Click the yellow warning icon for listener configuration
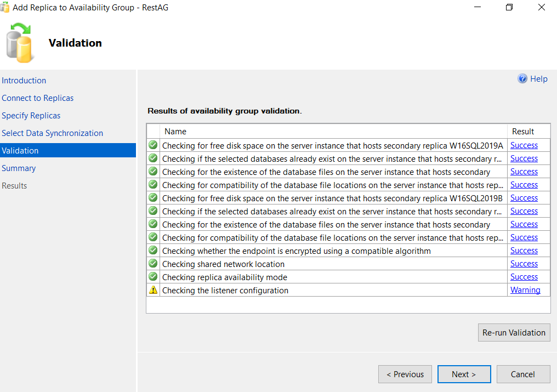 [153, 290]
